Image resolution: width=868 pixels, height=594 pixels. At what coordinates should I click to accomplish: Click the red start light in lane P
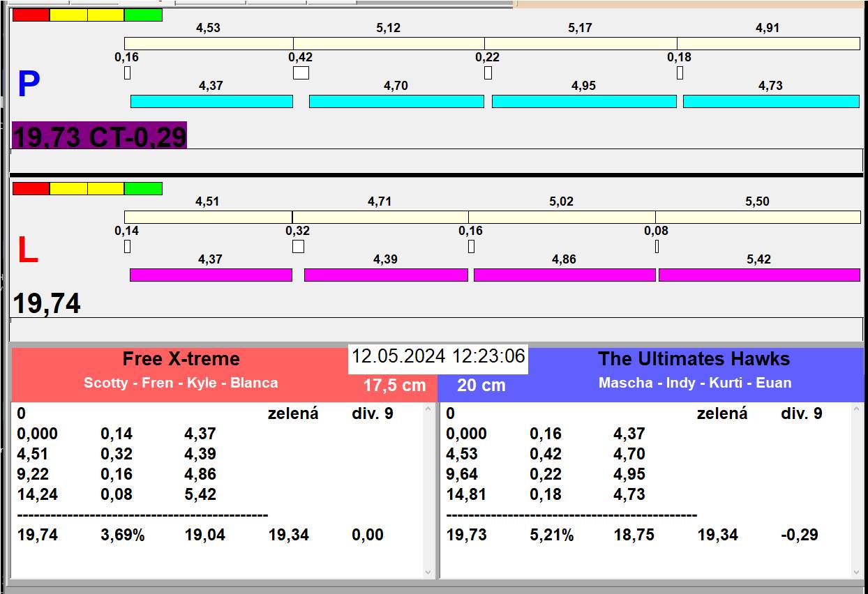point(31,15)
